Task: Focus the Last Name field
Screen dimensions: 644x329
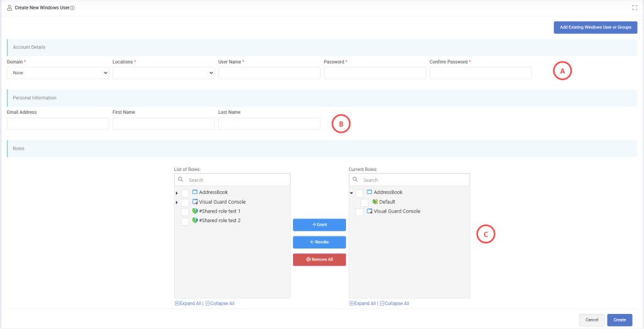Action: tap(269, 124)
